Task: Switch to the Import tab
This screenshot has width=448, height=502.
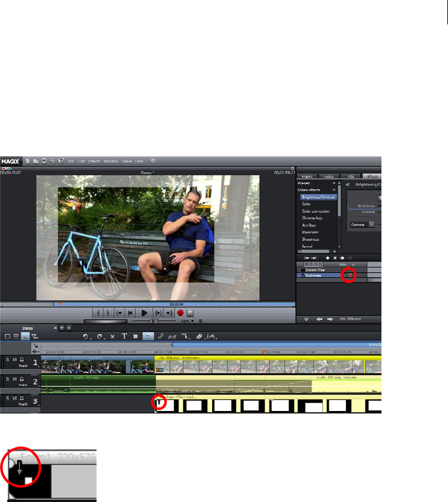Action: point(307,176)
